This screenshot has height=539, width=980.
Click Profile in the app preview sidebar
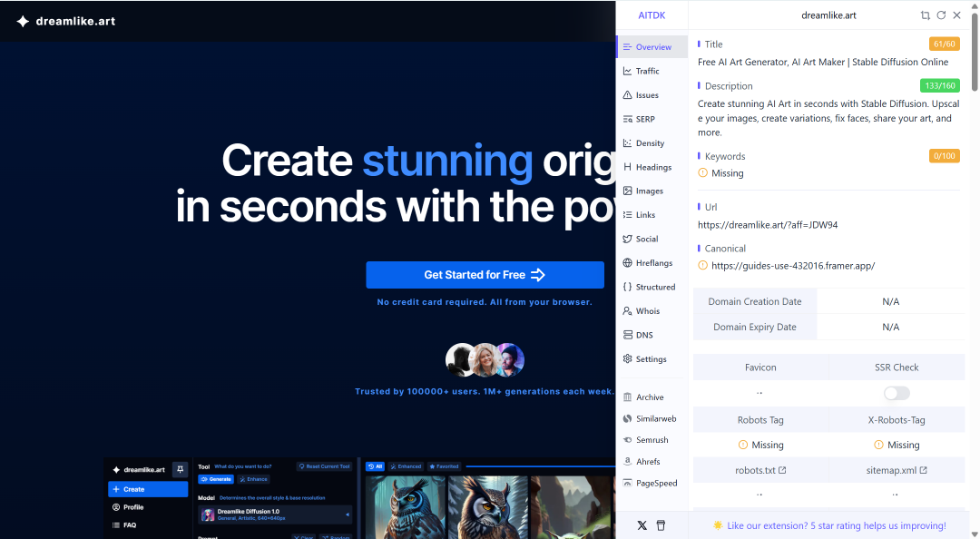(128, 507)
